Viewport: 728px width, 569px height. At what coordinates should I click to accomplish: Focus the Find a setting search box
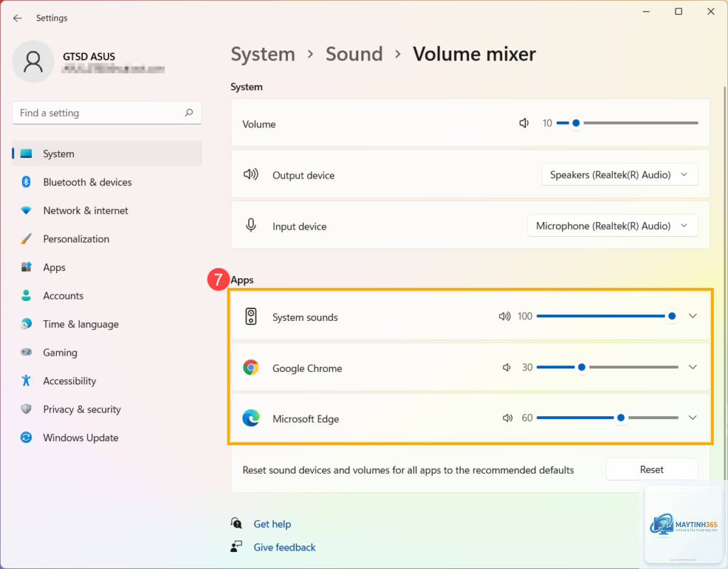pyautogui.click(x=107, y=113)
